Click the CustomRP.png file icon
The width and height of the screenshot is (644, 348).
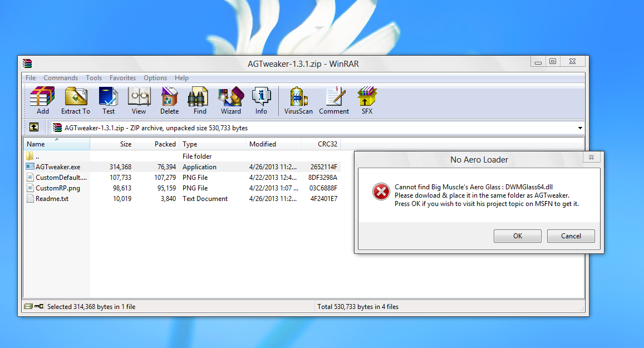tap(30, 188)
